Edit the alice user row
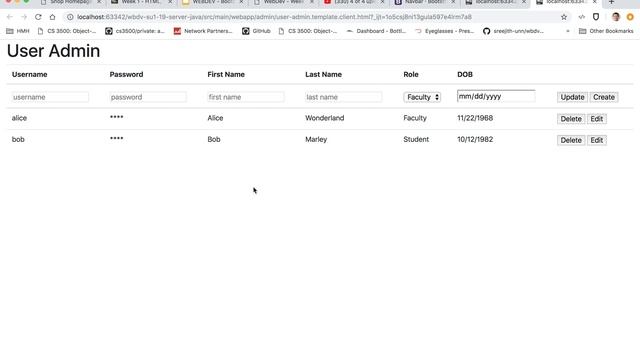The image size is (640, 360). pyautogui.click(x=596, y=119)
